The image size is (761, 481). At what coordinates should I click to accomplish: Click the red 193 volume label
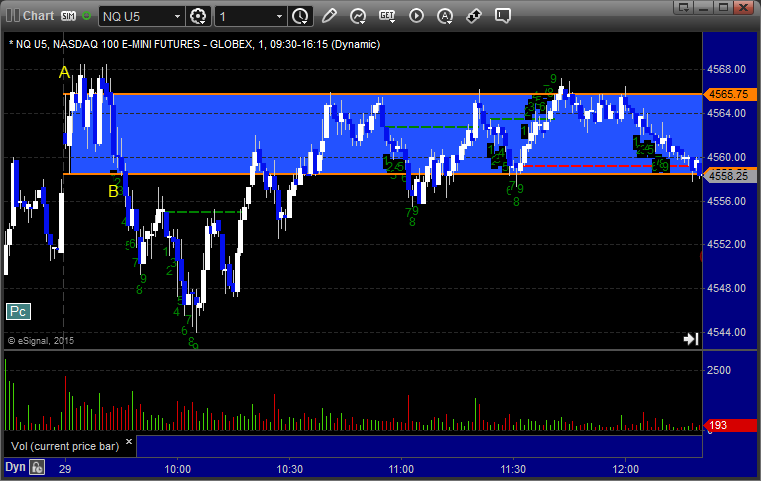(729, 426)
